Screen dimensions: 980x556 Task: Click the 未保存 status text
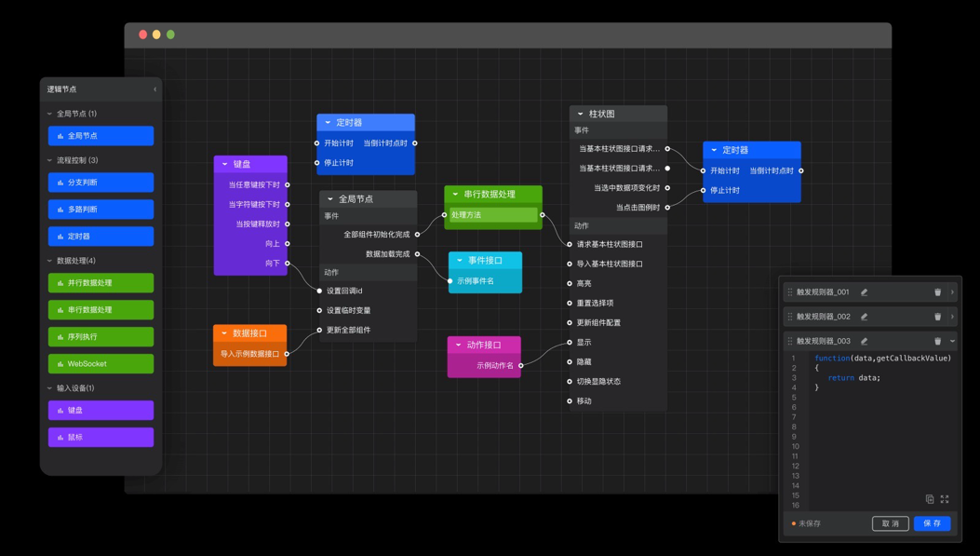pyautogui.click(x=810, y=523)
